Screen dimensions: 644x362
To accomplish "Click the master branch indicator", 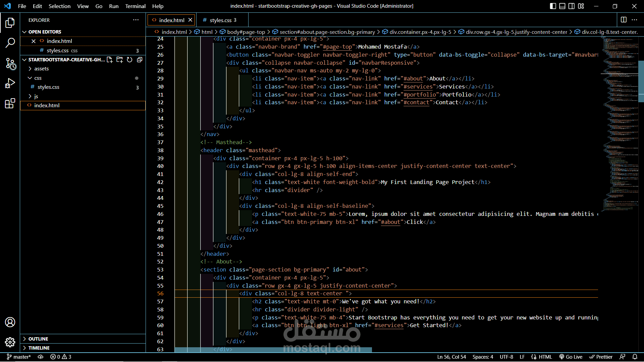I will point(19,357).
